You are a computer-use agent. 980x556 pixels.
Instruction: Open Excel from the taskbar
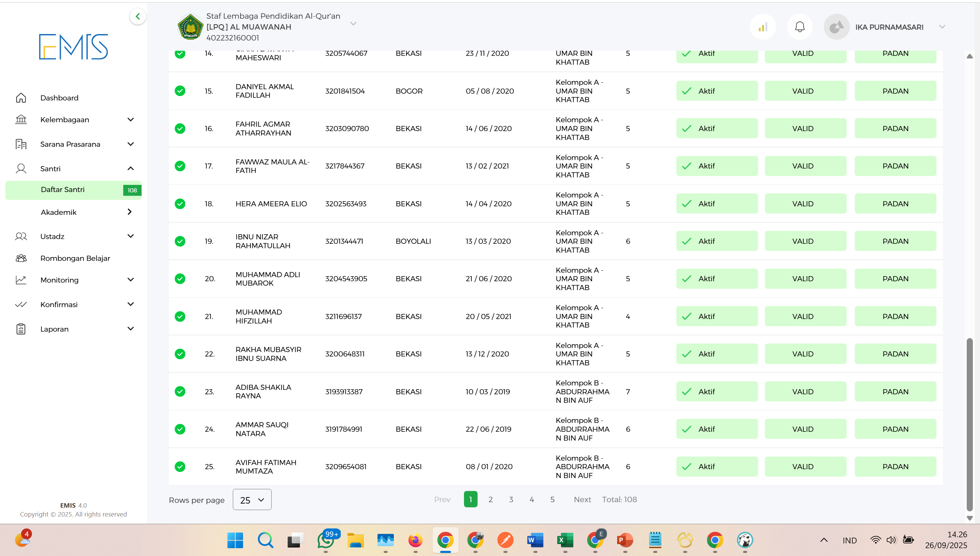(565, 540)
